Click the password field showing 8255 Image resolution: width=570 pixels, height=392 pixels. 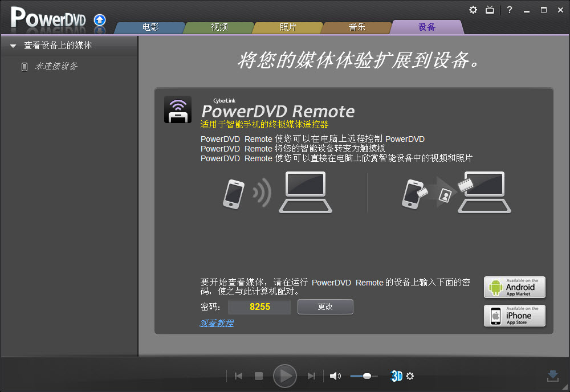[259, 307]
